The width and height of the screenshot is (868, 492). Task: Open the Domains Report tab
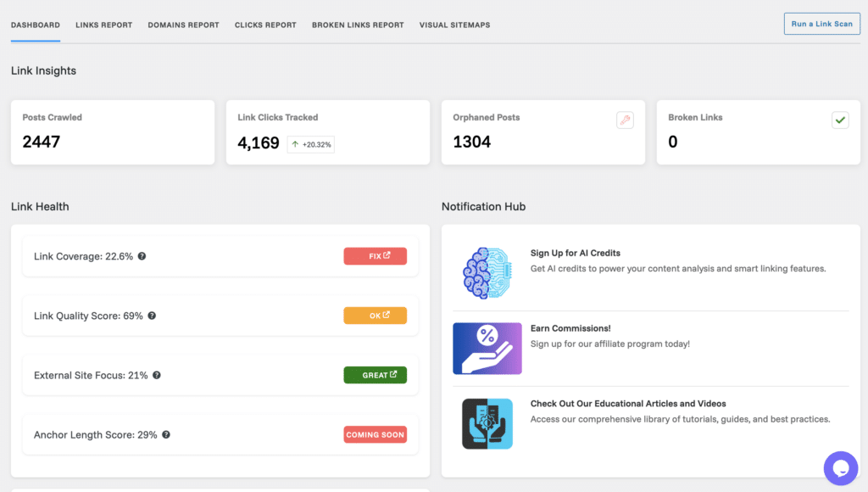click(183, 25)
